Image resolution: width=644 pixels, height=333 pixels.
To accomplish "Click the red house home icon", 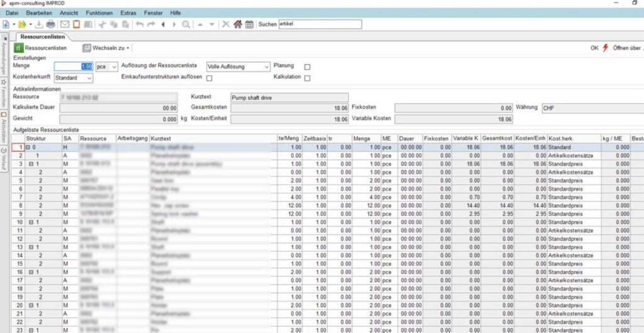I will coord(237,25).
